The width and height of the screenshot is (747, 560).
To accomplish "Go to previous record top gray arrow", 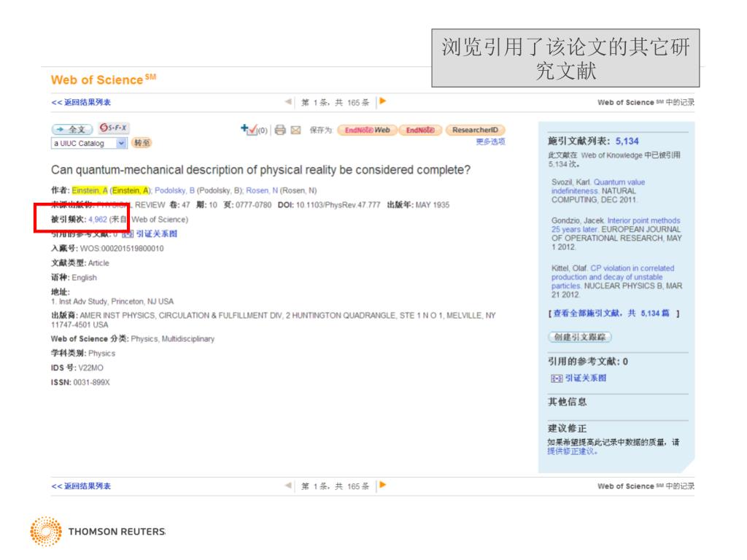I will click(x=288, y=101).
